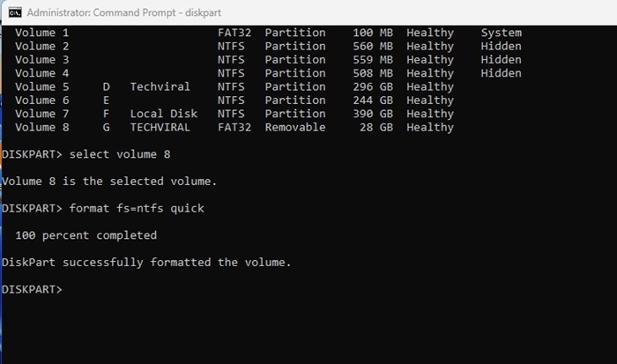
Task: Click the 'Techviral' label of Volume 5
Action: pyautogui.click(x=160, y=87)
